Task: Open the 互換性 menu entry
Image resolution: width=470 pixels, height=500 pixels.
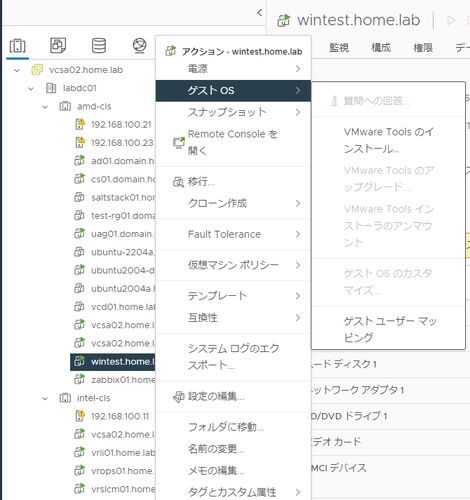Action: coord(233,317)
